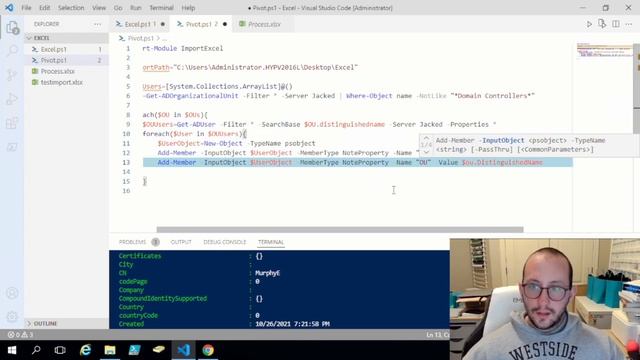The width and height of the screenshot is (640, 360).
Task: Click the Pivot.ps1 breadcrumb
Action: (140, 38)
